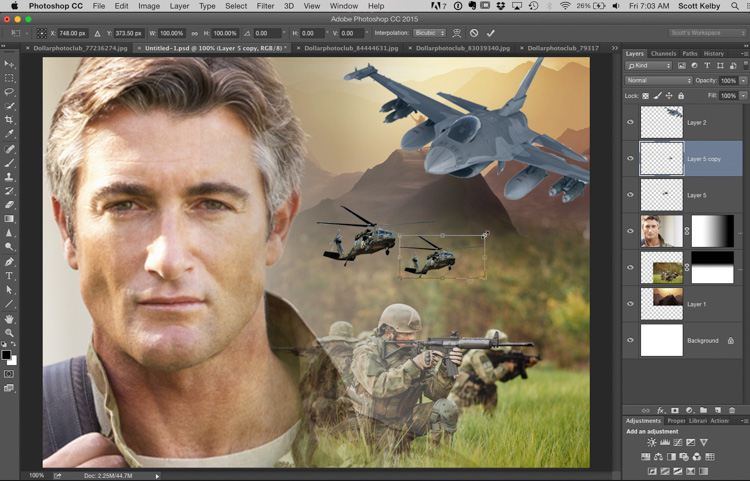Toggle lock all padlock icon
750x481 pixels.
click(x=681, y=96)
